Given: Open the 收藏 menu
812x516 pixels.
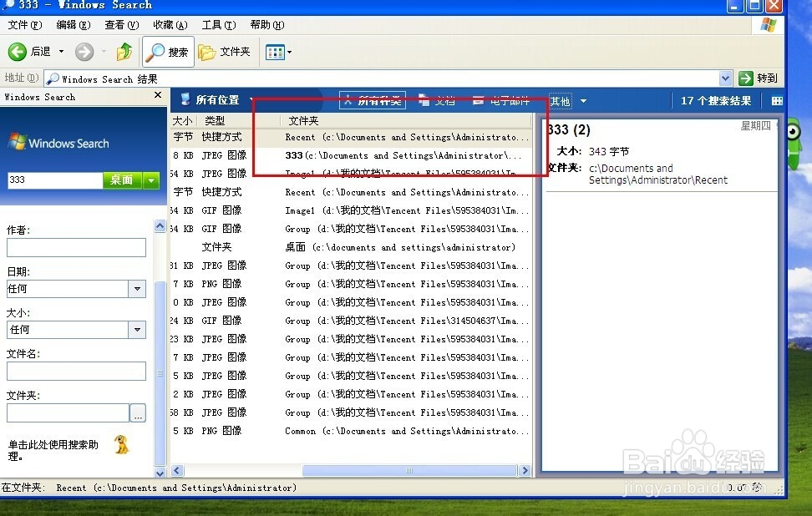Looking at the screenshot, I should [170, 25].
